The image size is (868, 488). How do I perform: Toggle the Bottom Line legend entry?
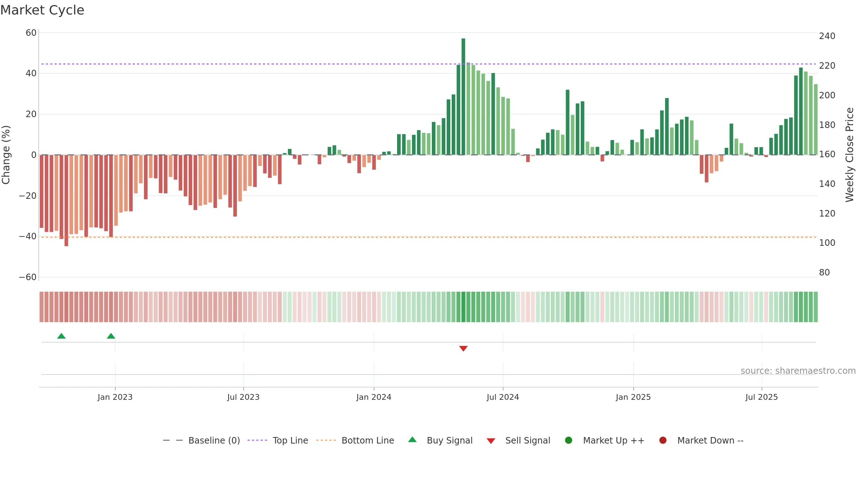click(x=355, y=440)
